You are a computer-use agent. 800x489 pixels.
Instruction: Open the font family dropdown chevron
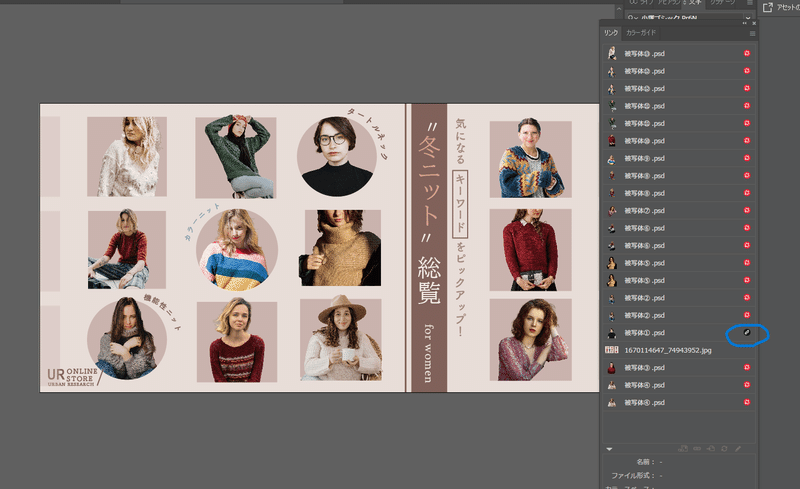(747, 18)
